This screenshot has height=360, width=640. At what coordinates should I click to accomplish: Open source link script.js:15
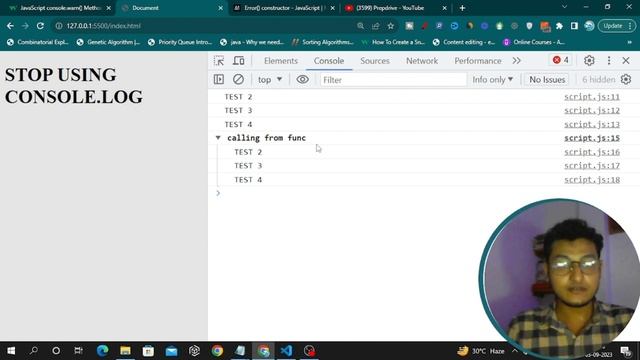click(x=592, y=138)
